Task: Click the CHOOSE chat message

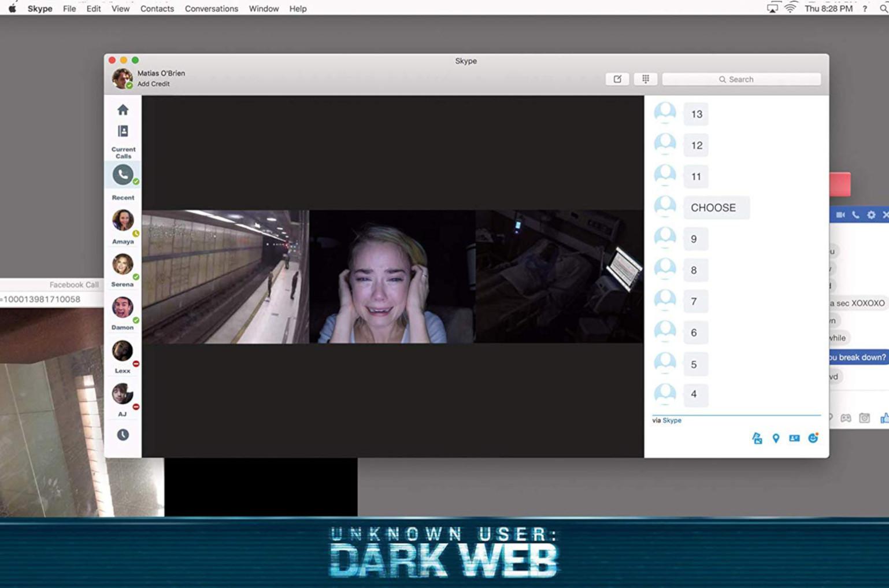Action: (716, 208)
